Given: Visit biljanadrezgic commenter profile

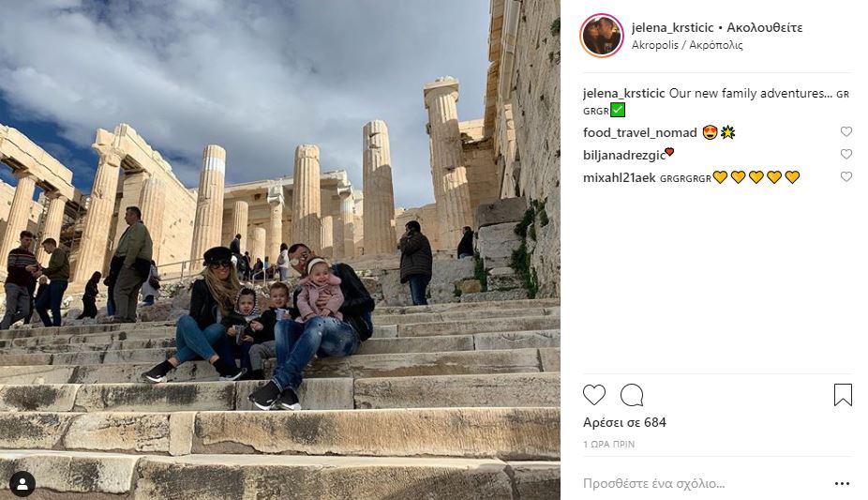Looking at the screenshot, I should pyautogui.click(x=624, y=156).
